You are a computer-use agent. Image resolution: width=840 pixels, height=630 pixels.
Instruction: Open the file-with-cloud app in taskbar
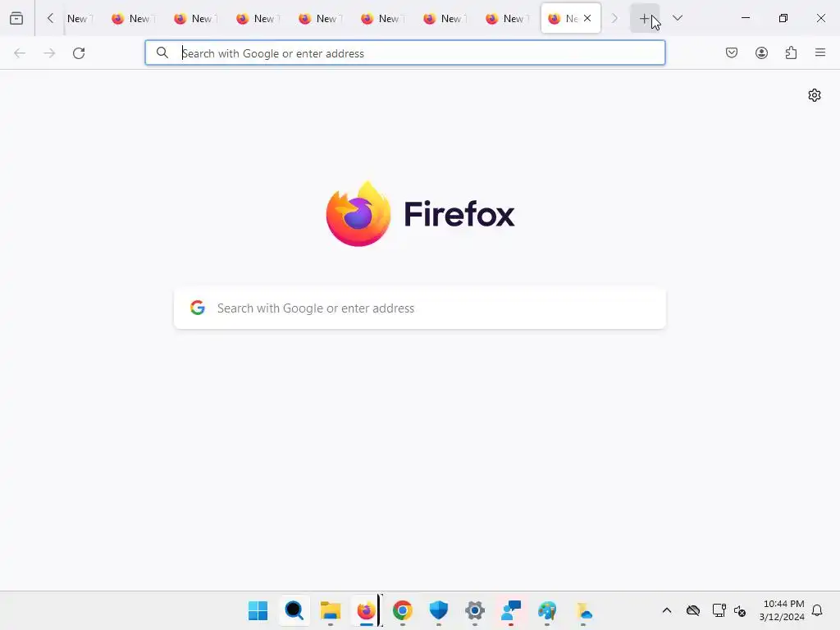(583, 610)
